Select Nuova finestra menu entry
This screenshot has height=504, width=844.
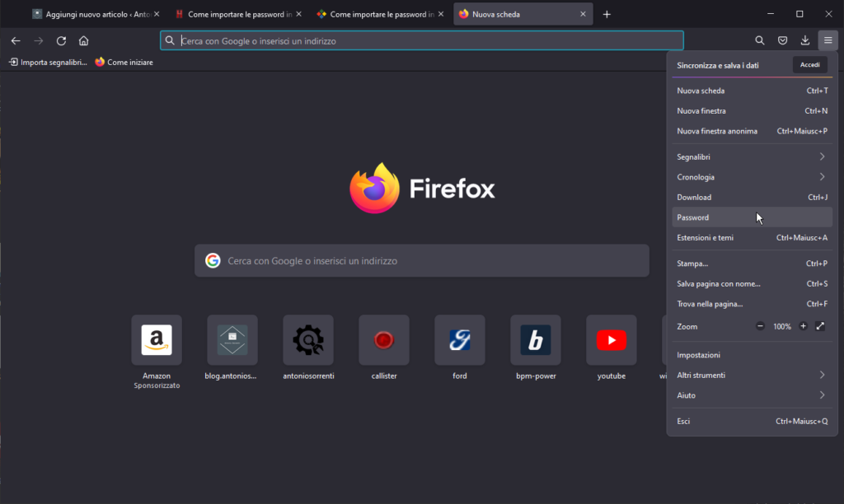[x=752, y=111]
